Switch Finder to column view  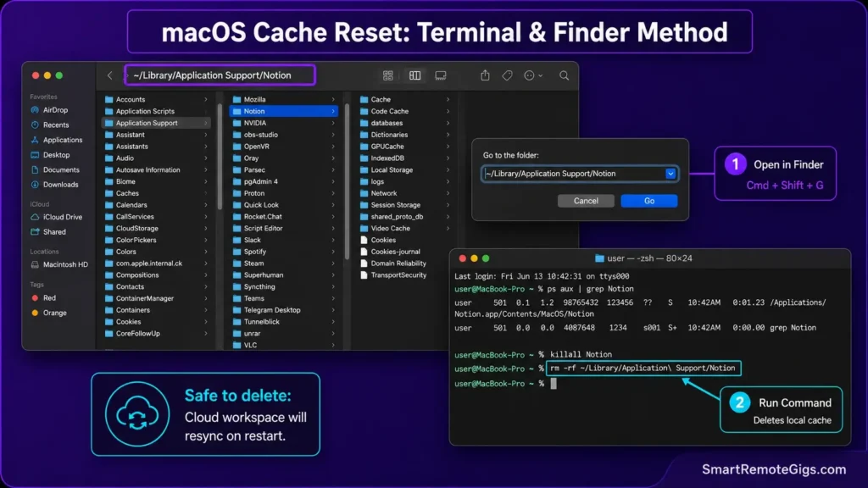point(415,75)
